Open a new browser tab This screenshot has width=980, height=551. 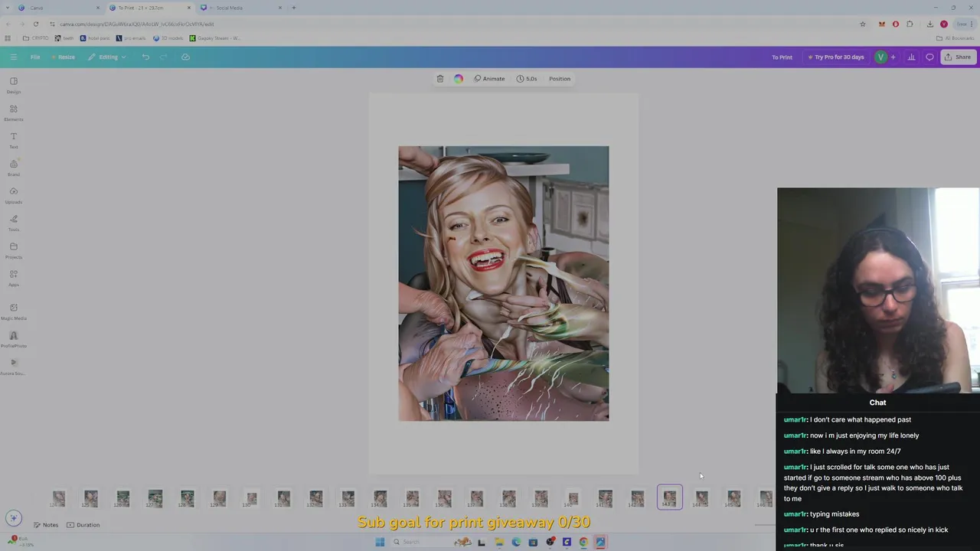click(293, 8)
